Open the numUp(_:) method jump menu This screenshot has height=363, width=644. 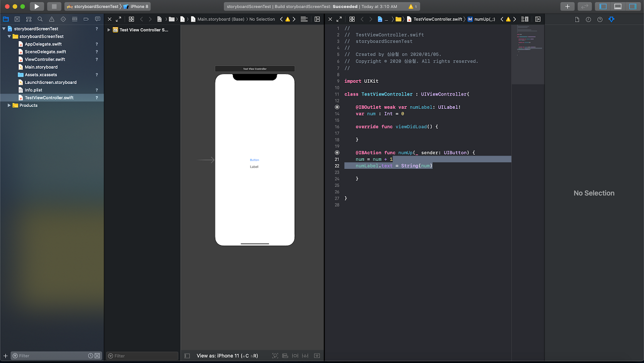481,19
